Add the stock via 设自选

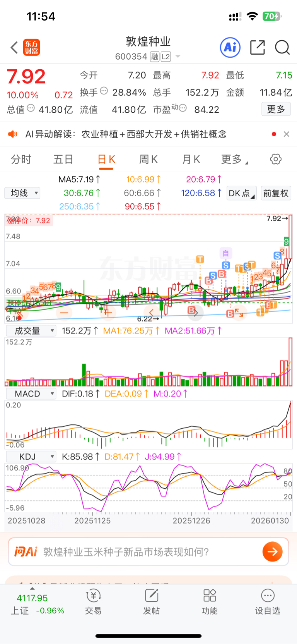pyautogui.click(x=268, y=602)
